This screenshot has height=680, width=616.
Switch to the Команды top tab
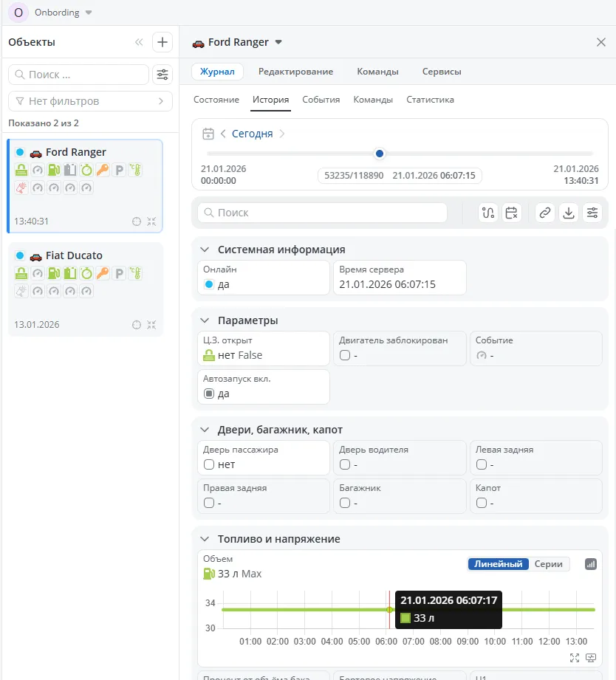(x=377, y=72)
